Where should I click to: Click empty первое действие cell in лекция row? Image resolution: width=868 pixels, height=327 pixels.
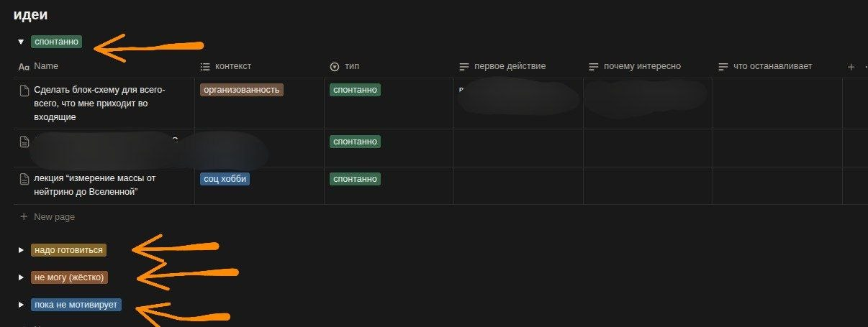click(x=518, y=186)
